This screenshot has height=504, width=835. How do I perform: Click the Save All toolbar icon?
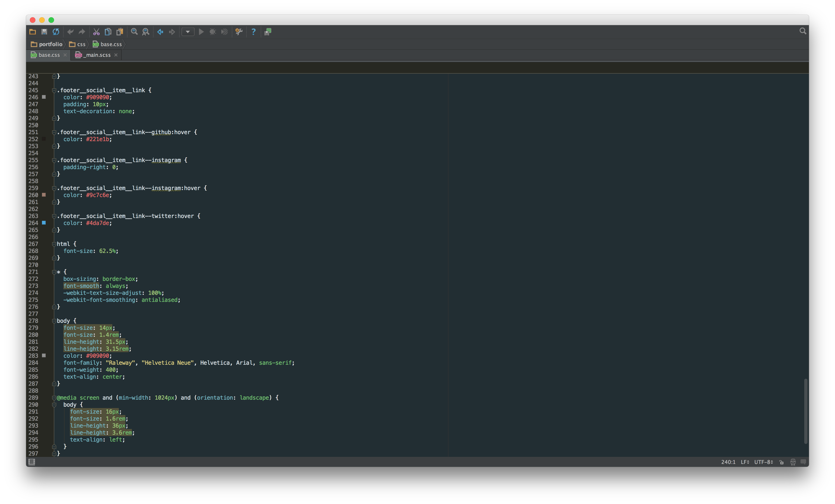(x=44, y=32)
